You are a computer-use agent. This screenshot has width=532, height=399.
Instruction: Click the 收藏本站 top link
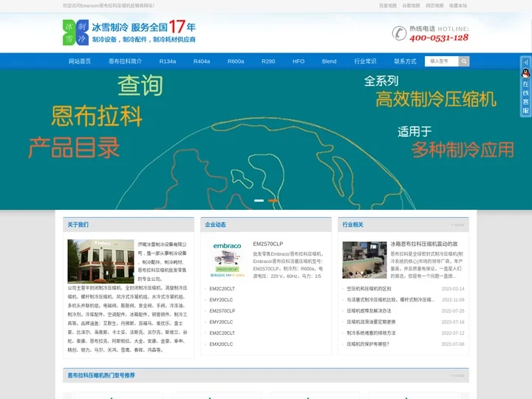point(458,6)
